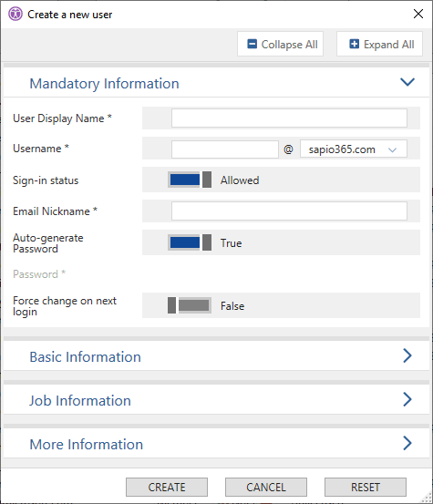Focus the Username text field
The height and width of the screenshot is (504, 433).
click(x=225, y=149)
